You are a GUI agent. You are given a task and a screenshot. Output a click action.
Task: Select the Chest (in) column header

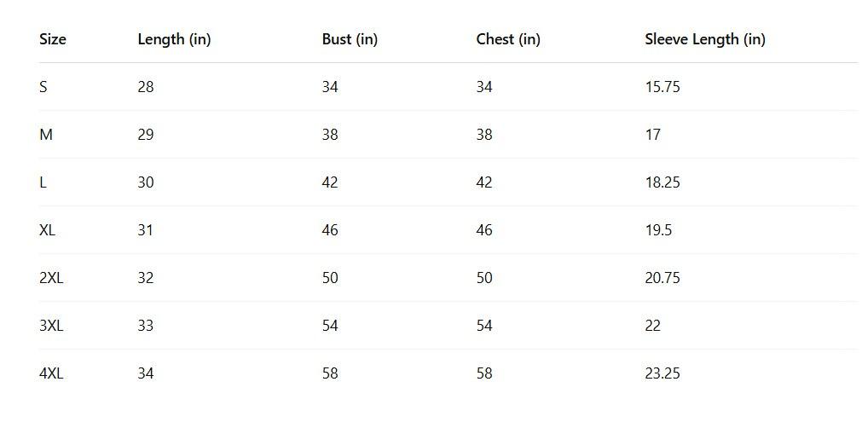pyautogui.click(x=508, y=39)
